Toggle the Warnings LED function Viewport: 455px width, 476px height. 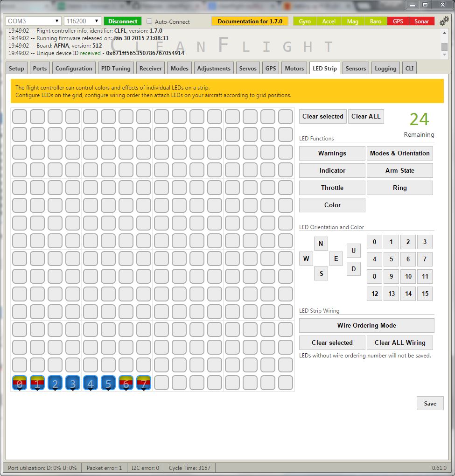(332, 153)
